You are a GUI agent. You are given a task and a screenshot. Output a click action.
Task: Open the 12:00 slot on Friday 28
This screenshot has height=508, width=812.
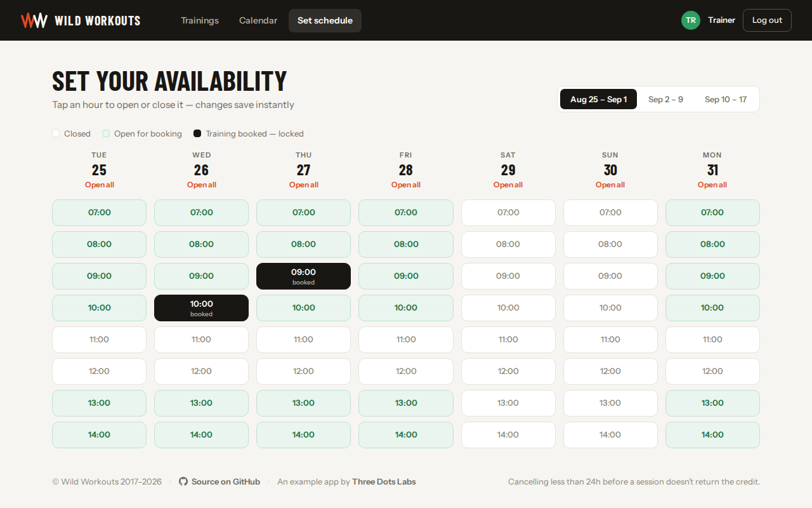point(406,371)
